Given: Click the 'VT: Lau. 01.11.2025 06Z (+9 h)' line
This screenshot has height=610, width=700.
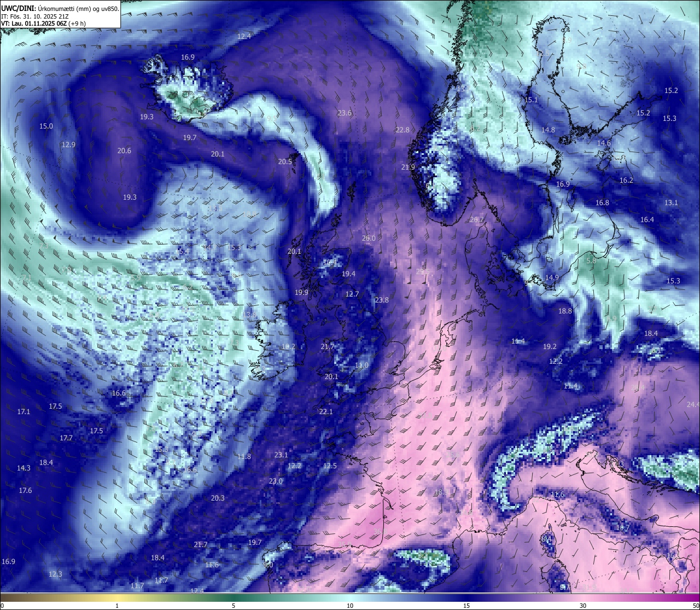Looking at the screenshot, I should pyautogui.click(x=43, y=24).
